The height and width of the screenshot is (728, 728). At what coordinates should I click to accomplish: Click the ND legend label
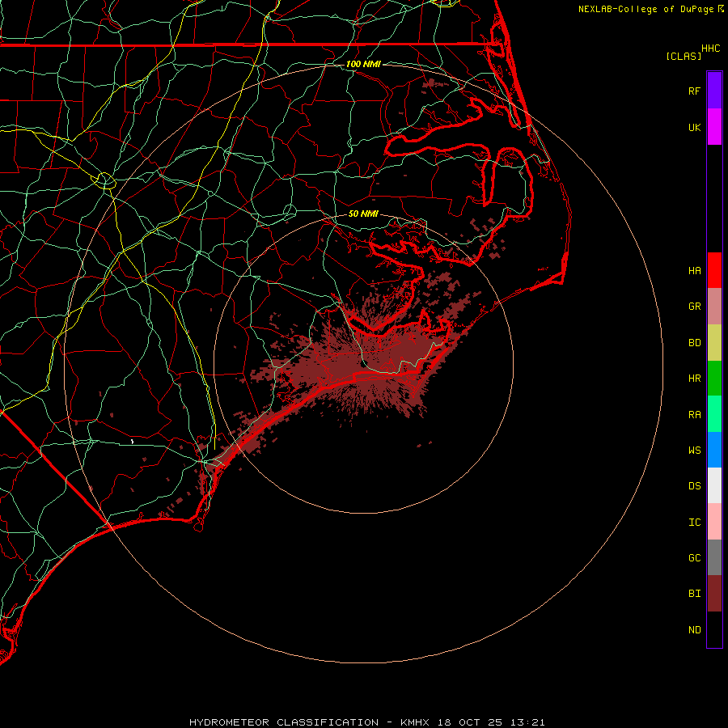694,630
